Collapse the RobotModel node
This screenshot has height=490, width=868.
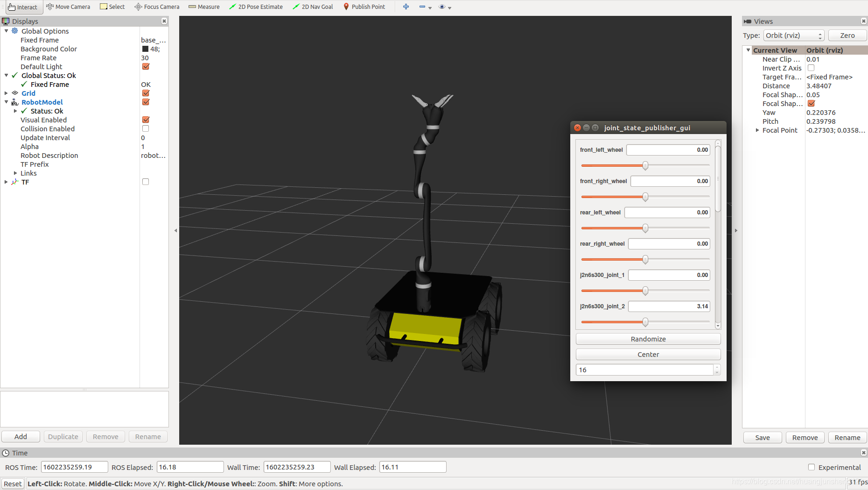coord(6,102)
